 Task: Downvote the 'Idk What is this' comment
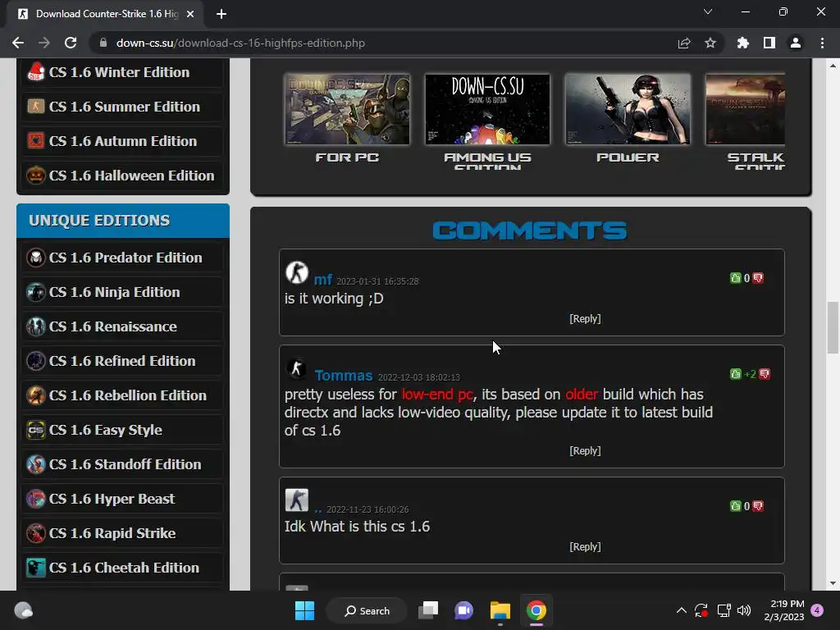coord(758,506)
